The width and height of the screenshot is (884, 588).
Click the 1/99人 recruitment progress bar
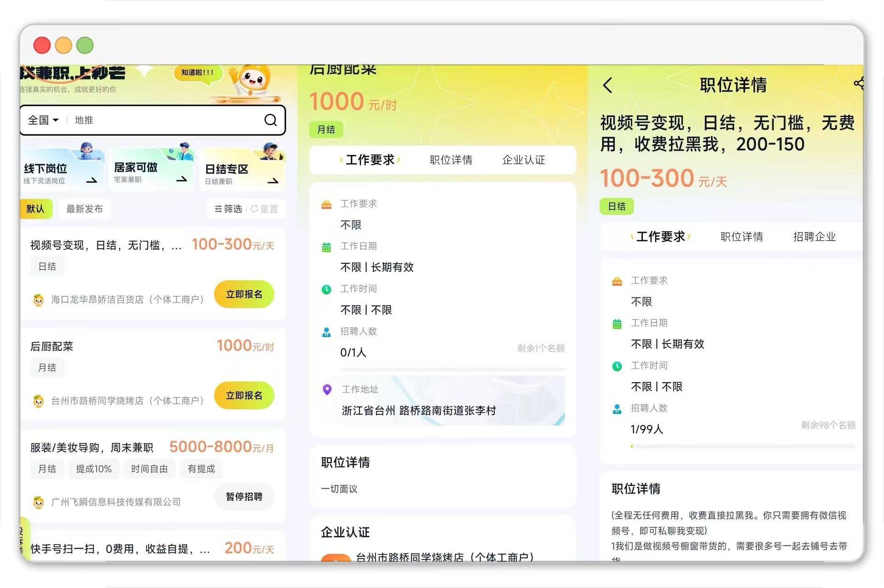pyautogui.click(x=742, y=446)
